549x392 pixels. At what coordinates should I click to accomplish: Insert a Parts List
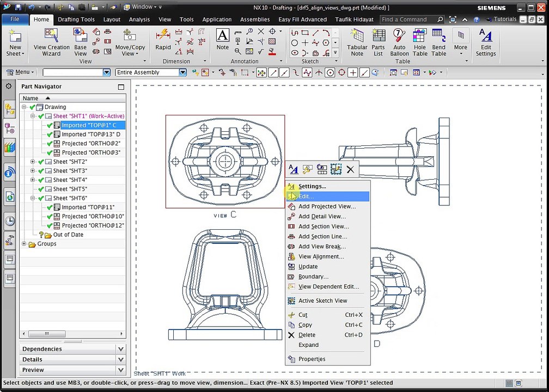click(x=378, y=44)
